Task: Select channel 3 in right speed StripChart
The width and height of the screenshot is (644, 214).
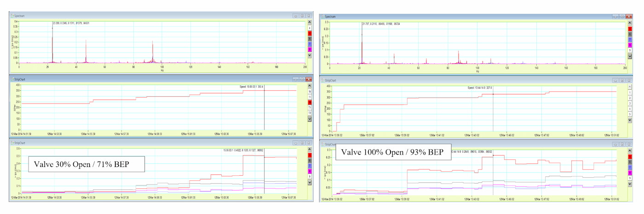Action: coord(630,104)
